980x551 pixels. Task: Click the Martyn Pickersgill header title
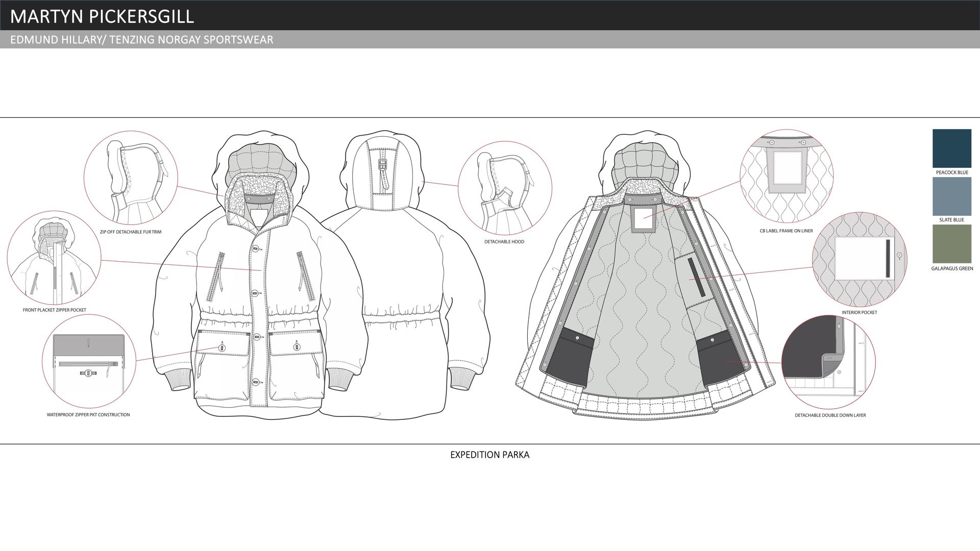click(102, 16)
